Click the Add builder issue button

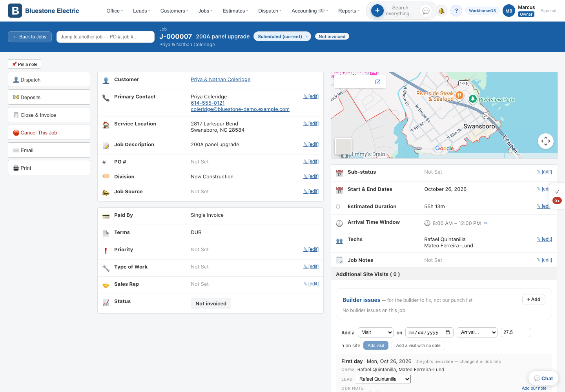[534, 299]
